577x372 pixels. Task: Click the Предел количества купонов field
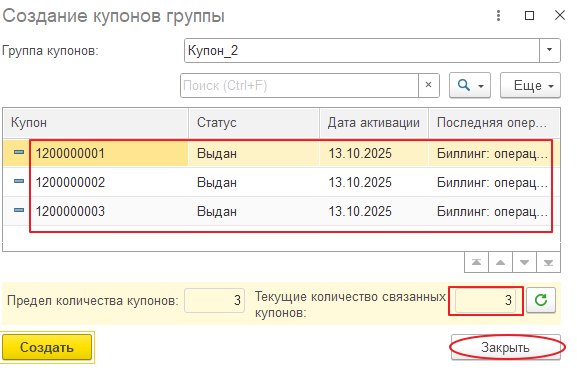(x=215, y=301)
